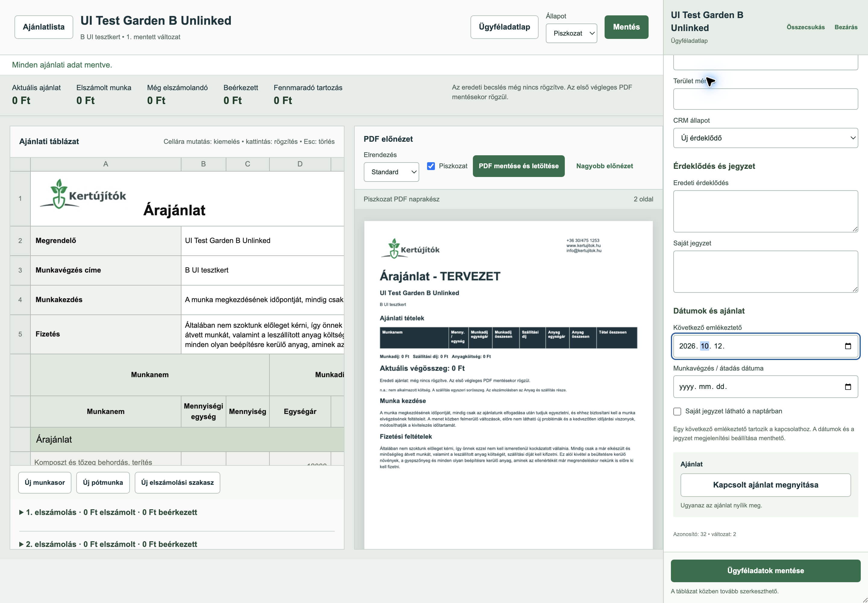Go back to Ajánlatlista

click(44, 27)
